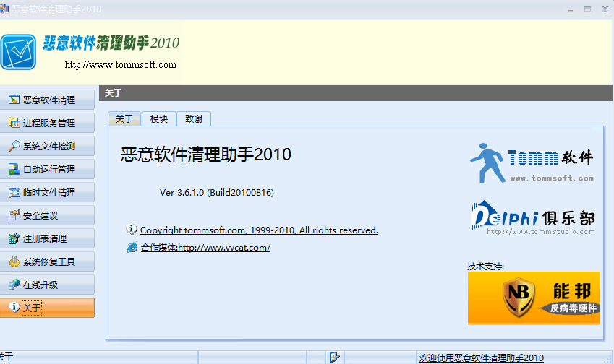The image size is (614, 364).
Task: Click the app logo in header
Action: point(18,52)
